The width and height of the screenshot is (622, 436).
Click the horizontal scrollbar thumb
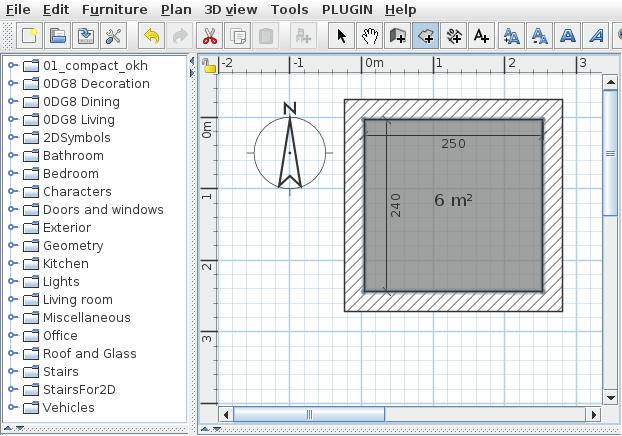309,415
